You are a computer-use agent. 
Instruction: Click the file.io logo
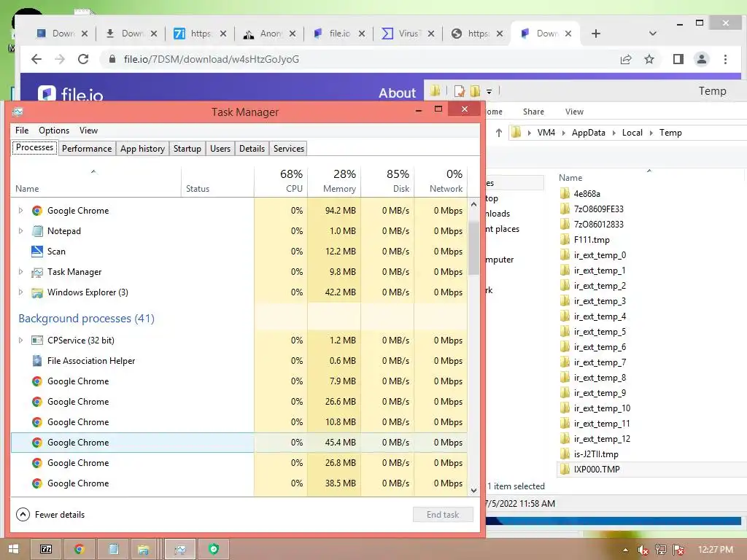(70, 94)
